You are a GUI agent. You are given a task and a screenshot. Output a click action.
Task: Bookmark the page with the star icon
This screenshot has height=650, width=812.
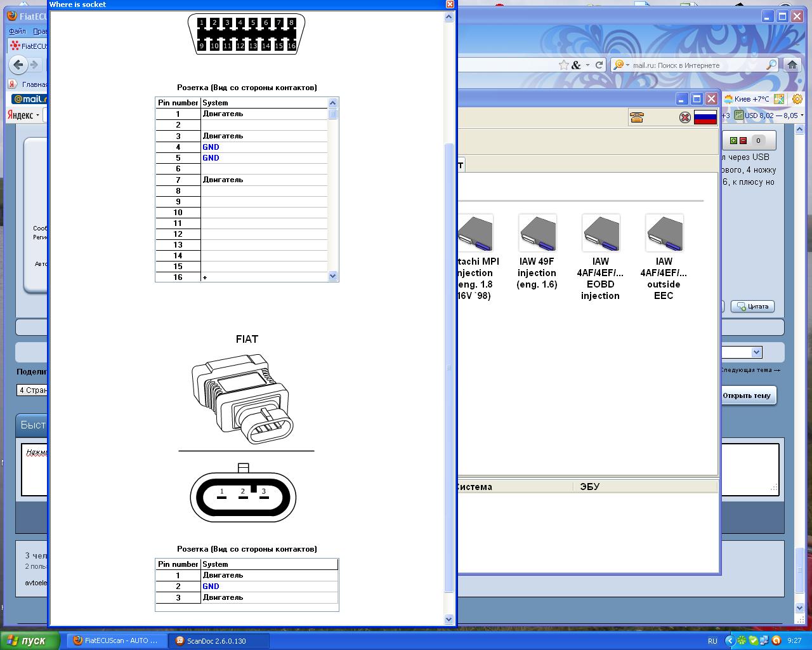[564, 65]
